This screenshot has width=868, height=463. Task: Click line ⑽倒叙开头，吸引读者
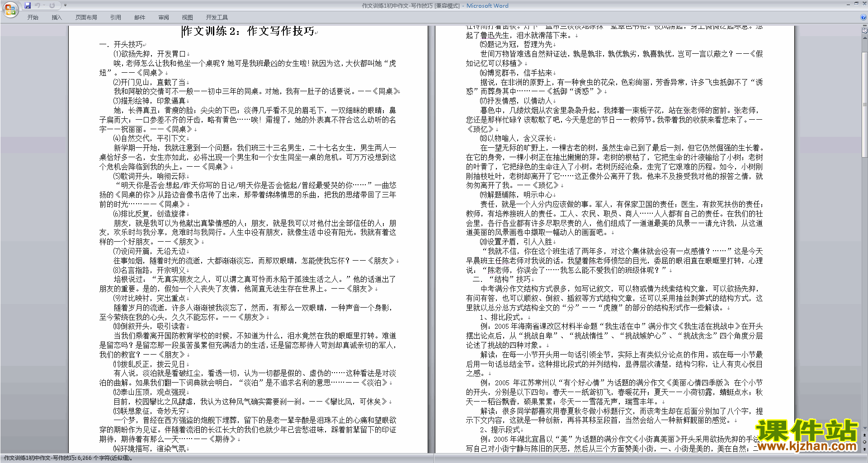pyautogui.click(x=150, y=326)
